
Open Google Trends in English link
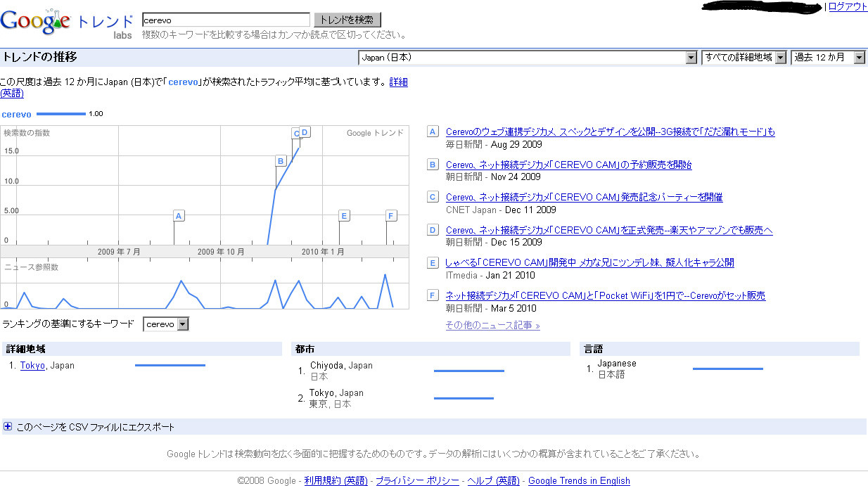point(579,481)
